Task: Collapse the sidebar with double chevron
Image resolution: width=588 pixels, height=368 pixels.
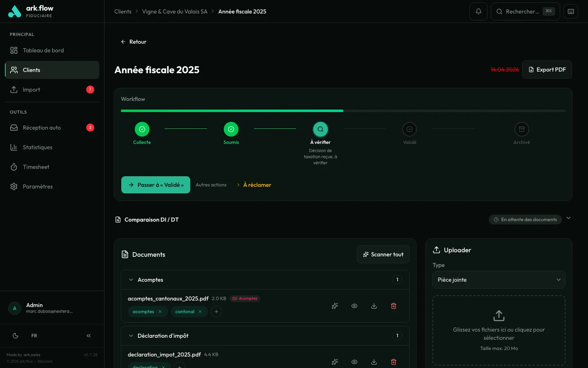Action: (x=89, y=336)
